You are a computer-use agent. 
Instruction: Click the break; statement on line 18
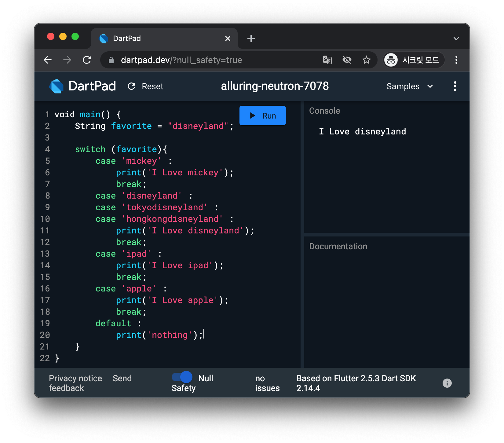click(131, 312)
